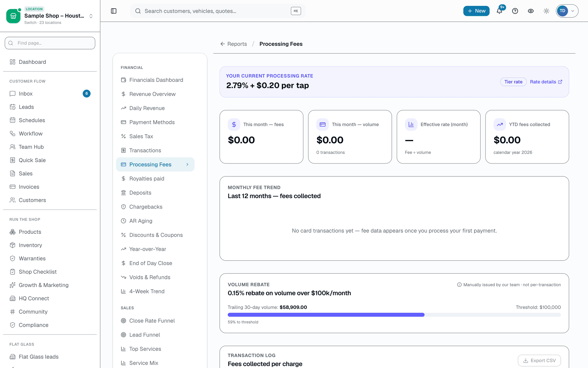
Task: Click the Growth & Marketing sparkle icon
Action: coord(12,285)
